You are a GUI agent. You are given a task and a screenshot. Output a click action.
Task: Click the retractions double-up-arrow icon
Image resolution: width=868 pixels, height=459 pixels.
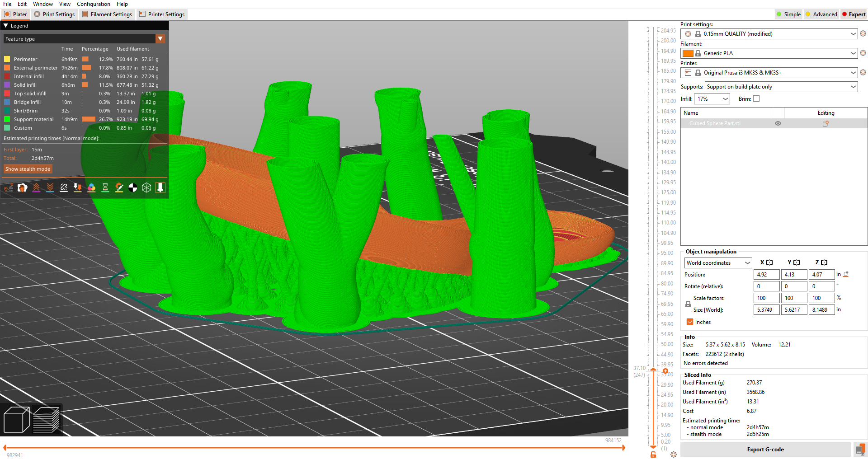(36, 188)
